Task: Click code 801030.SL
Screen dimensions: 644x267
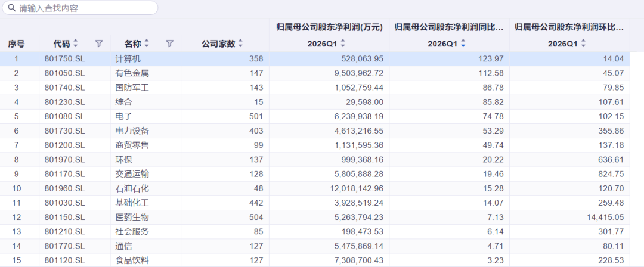Action: pyautogui.click(x=64, y=203)
